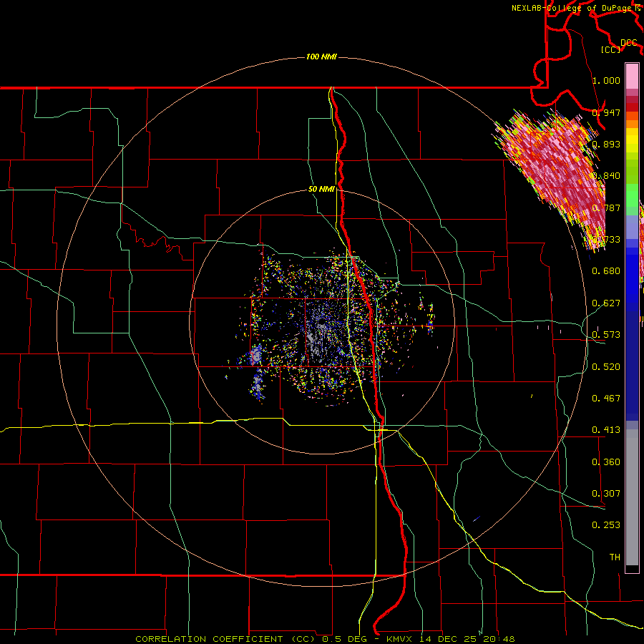Click the 0.573 color scale value
Image resolution: width=644 pixels, height=644 pixels.
click(x=606, y=335)
